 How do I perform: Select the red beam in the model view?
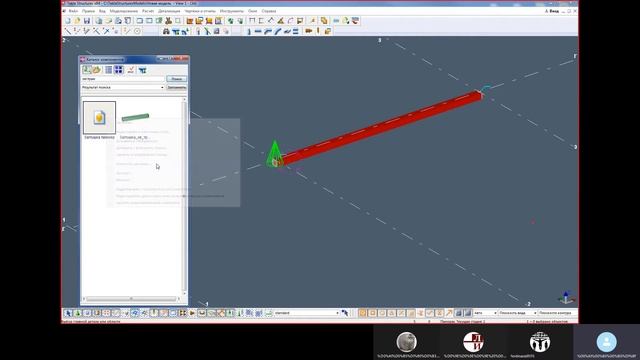click(380, 128)
